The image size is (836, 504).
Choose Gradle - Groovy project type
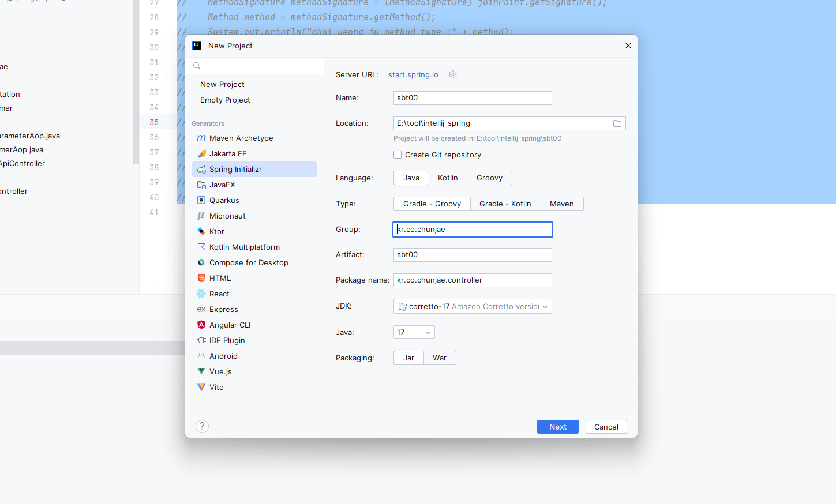click(x=432, y=204)
